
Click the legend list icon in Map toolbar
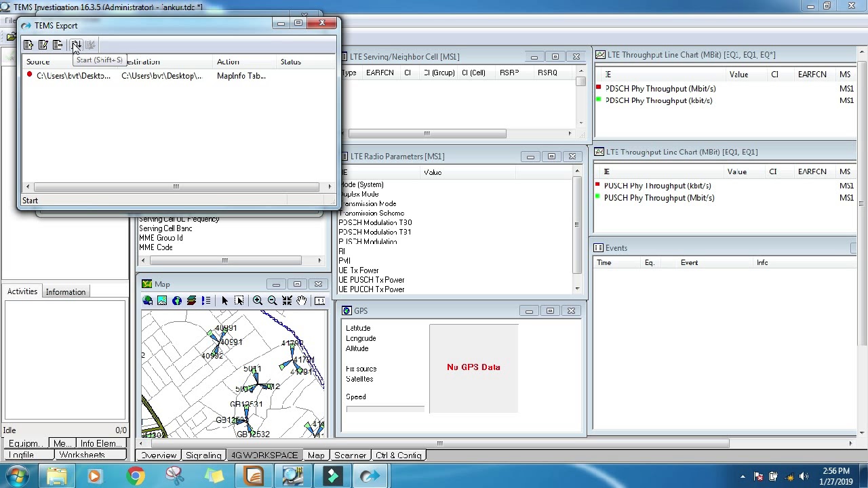coord(206,300)
